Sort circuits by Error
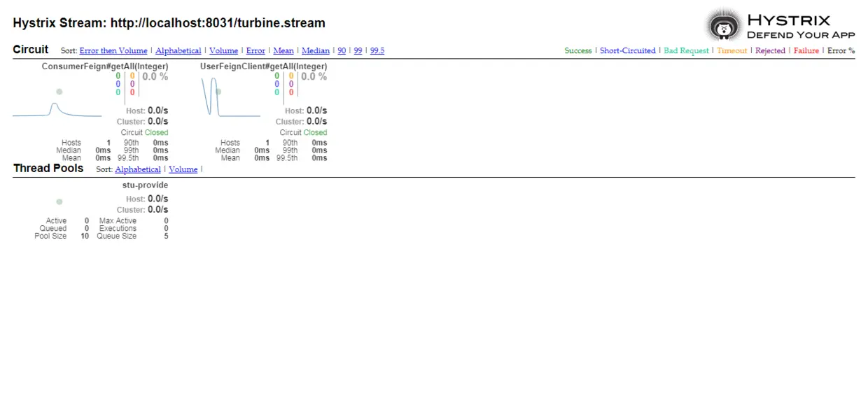The image size is (868, 403). 255,51
